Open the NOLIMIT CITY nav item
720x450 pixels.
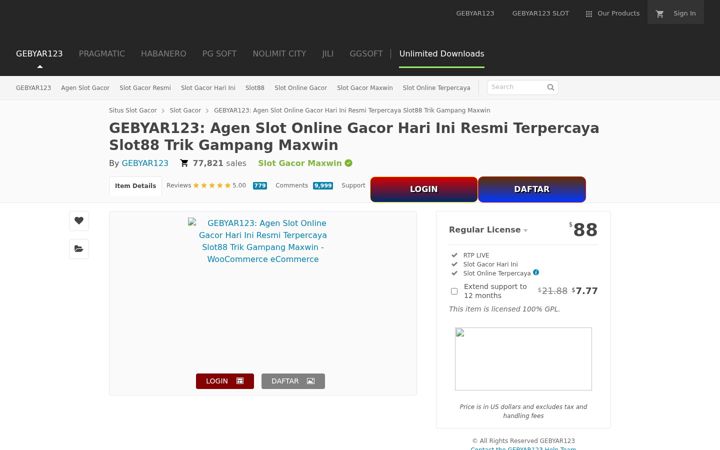click(x=279, y=54)
